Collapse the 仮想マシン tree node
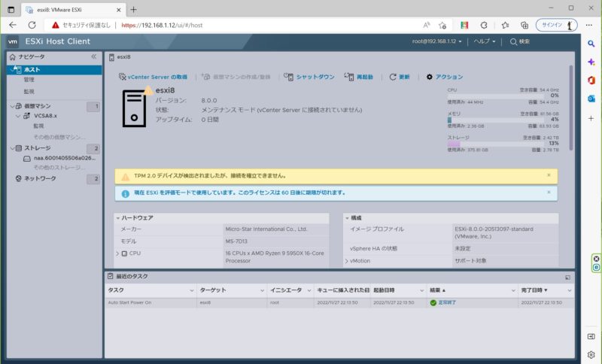The image size is (602, 364). 12,106
